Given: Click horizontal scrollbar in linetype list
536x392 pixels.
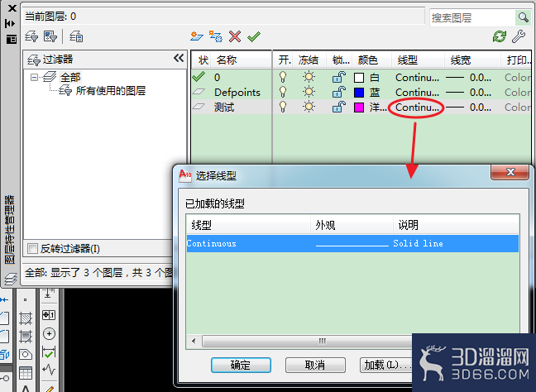Looking at the screenshot, I should tap(308, 341).
